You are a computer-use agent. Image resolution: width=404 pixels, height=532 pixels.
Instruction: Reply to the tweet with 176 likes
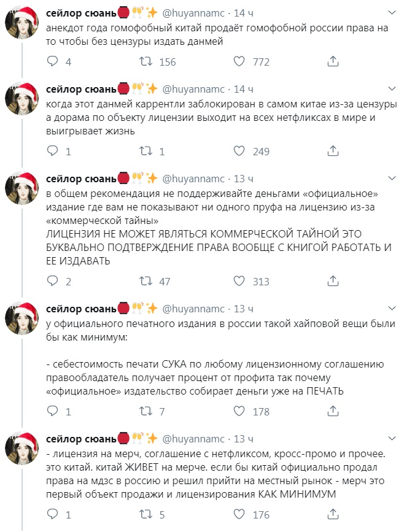[x=53, y=515]
